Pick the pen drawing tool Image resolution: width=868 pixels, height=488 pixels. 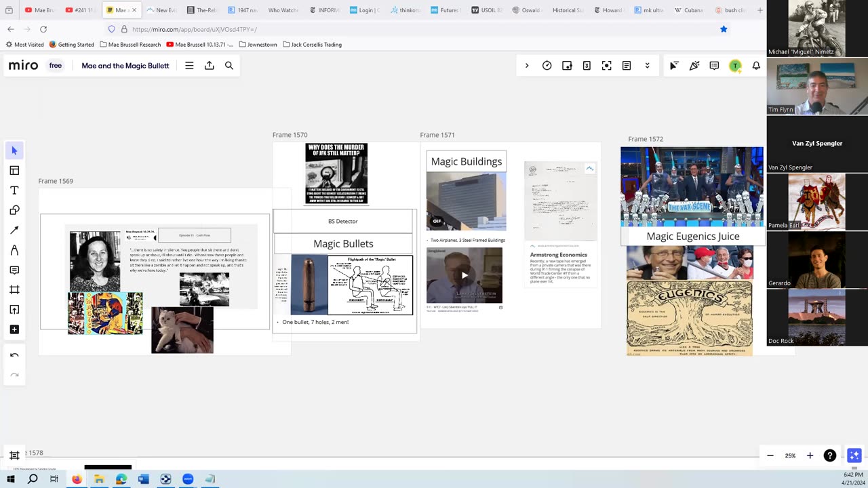click(x=14, y=250)
